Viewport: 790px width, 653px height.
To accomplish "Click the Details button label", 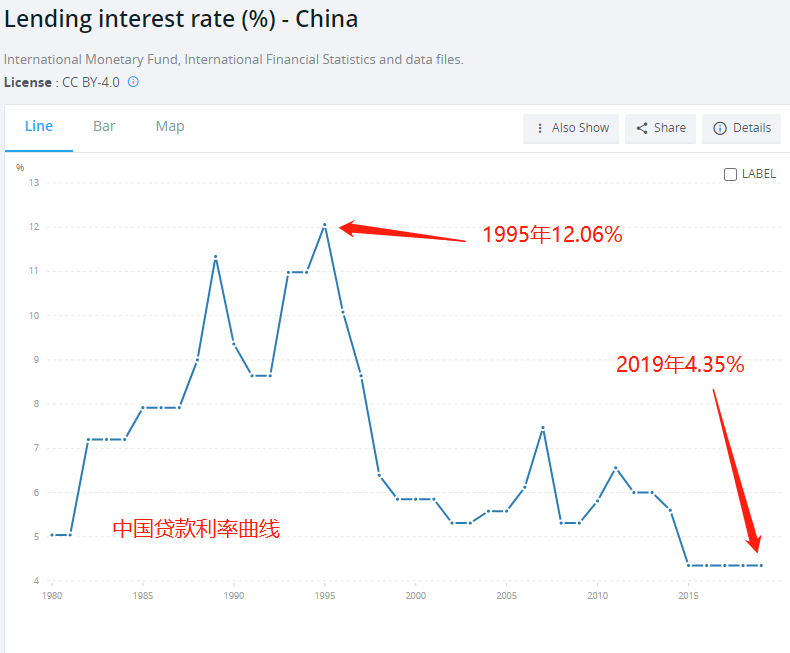I will click(751, 128).
